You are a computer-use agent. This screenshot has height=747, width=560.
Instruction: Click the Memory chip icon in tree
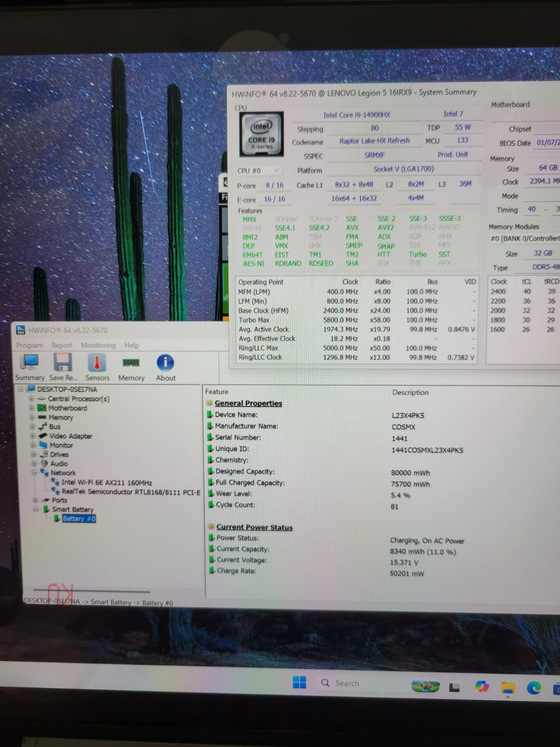(42, 417)
